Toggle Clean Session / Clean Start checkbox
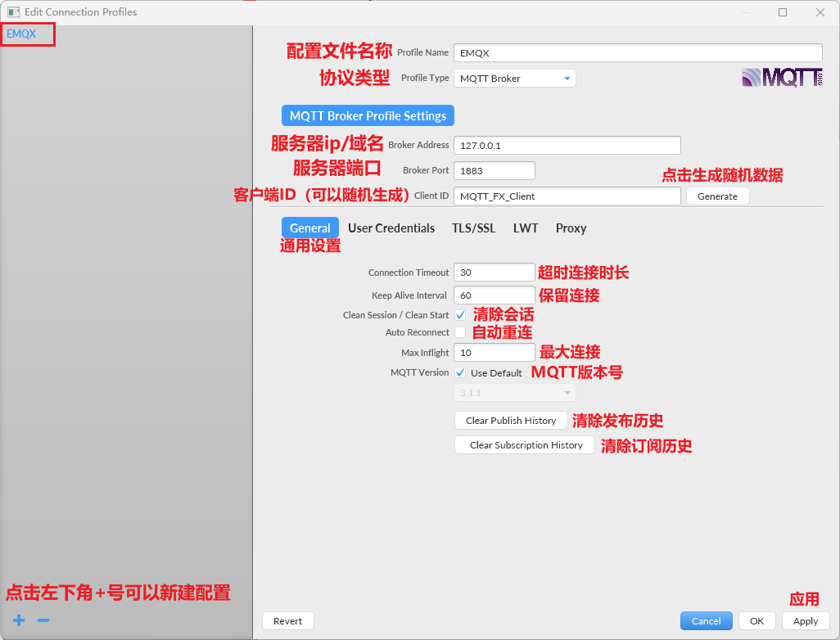840x640 pixels. click(460, 315)
